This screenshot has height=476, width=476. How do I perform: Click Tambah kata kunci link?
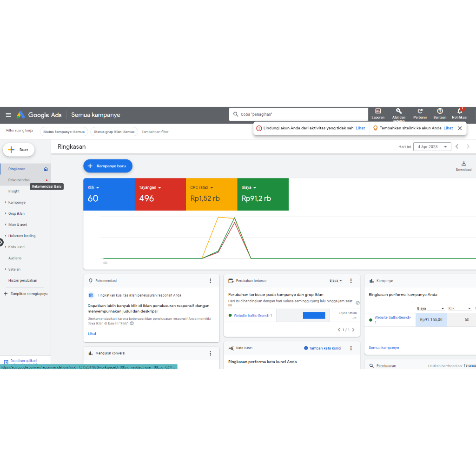(x=325, y=348)
